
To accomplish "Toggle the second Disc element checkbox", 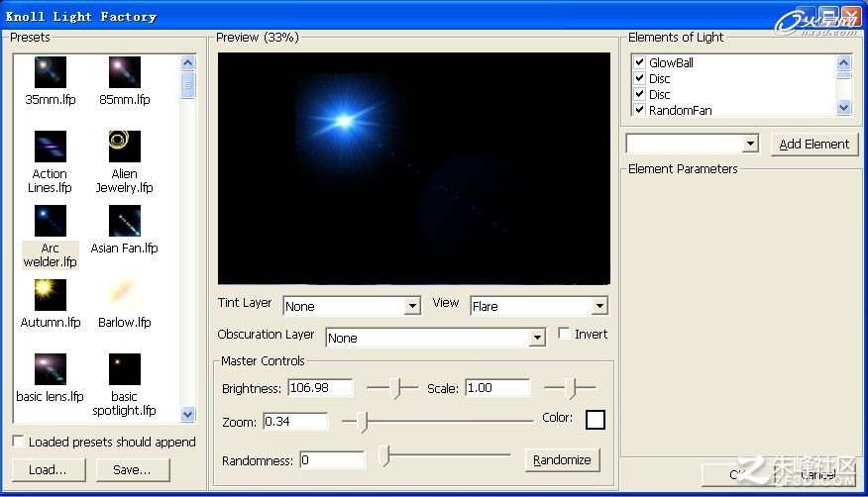I will (x=639, y=93).
